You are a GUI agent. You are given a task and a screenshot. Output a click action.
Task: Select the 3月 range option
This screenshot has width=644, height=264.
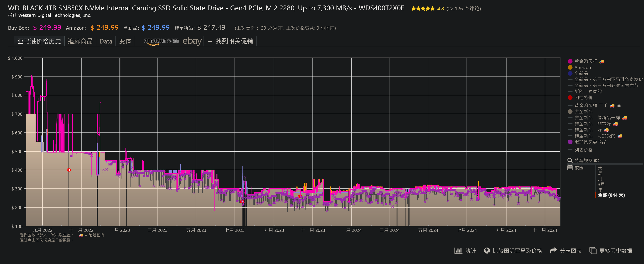pos(601,185)
